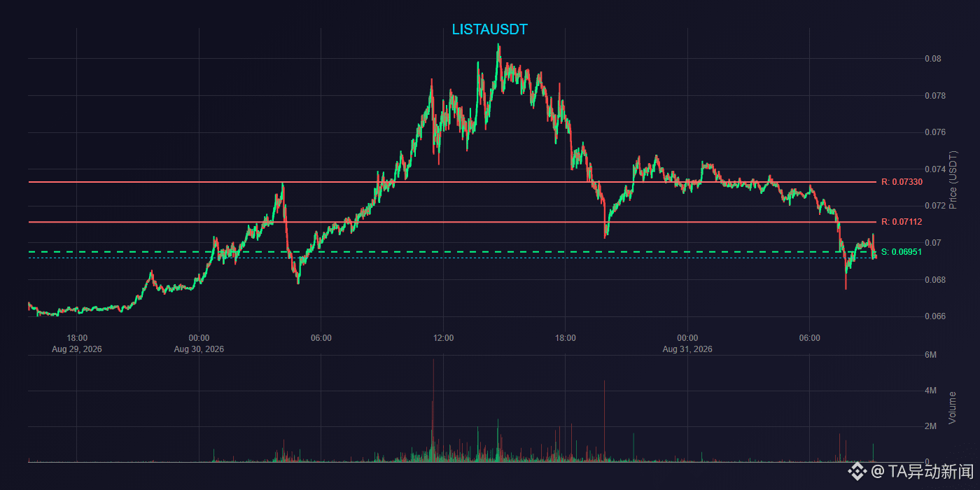Click the 0.074 price axis label
This screenshot has height=490, width=980.
[934, 169]
